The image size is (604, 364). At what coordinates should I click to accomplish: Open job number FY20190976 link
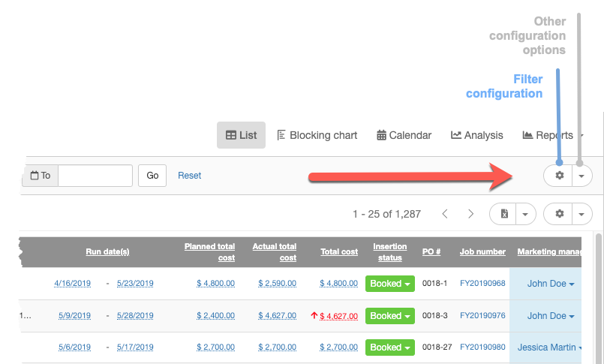click(482, 316)
